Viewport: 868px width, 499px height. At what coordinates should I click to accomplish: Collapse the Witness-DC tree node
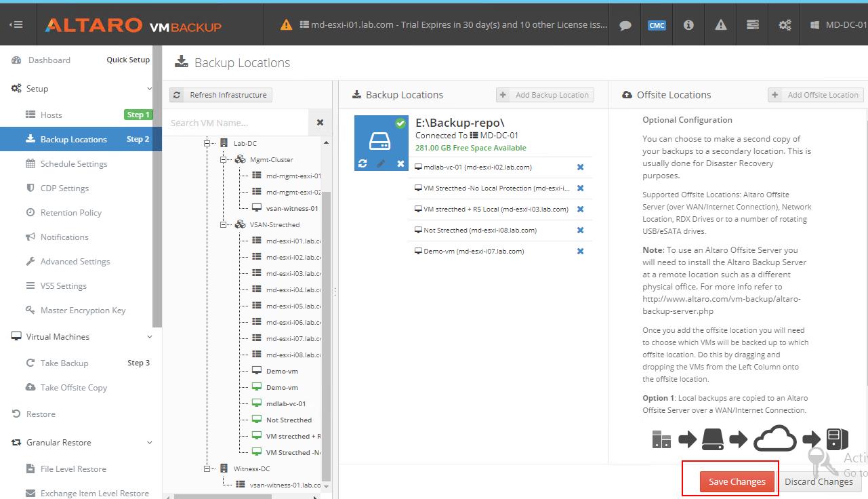[208, 469]
